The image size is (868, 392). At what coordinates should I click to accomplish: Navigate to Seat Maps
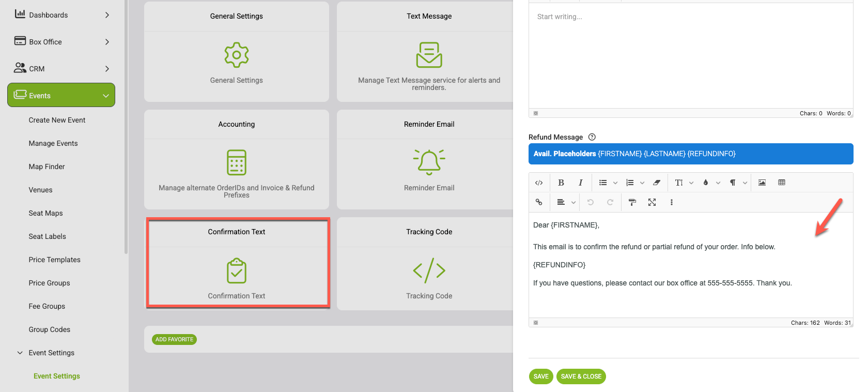(45, 213)
